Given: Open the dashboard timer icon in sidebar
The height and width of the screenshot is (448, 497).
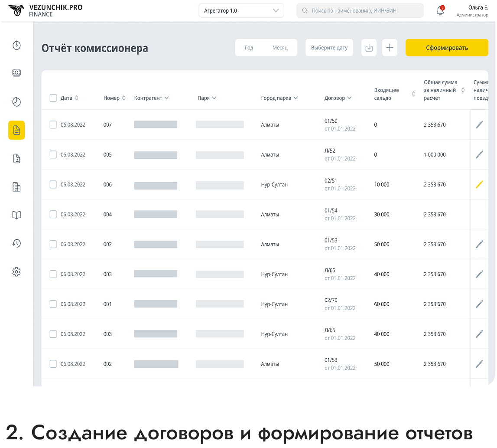Looking at the screenshot, I should [x=16, y=45].
